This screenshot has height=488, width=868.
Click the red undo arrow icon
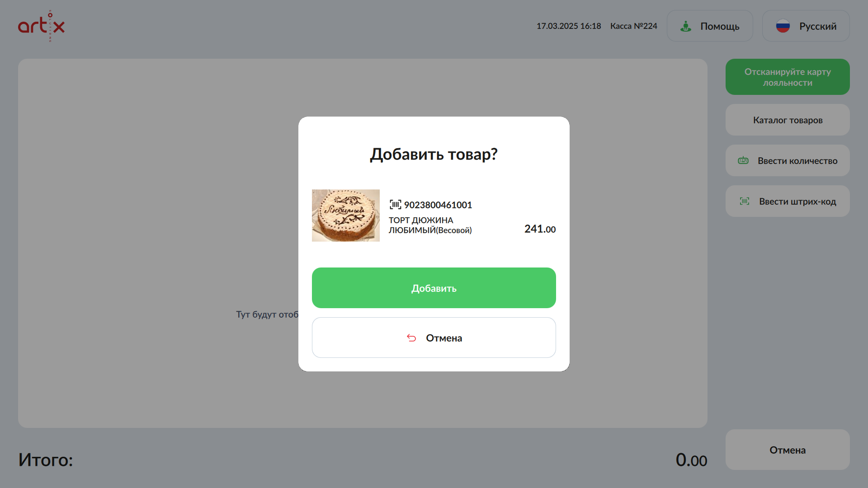[411, 338]
